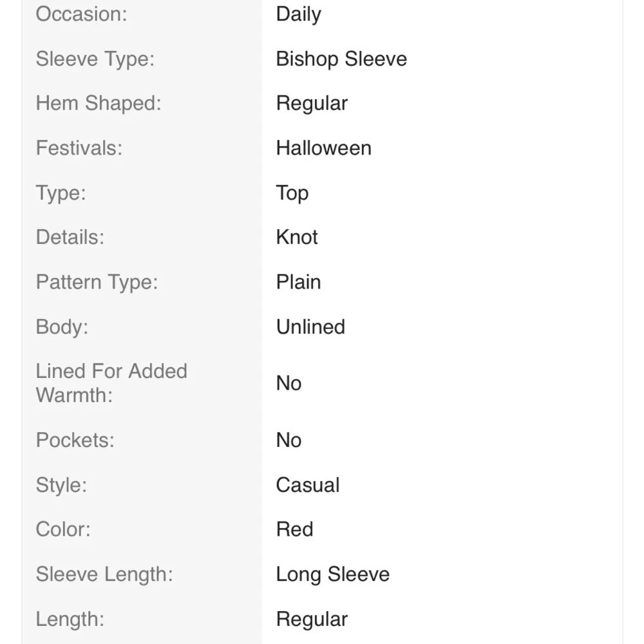The image size is (644, 644).
Task: Select the "Unlined" body value
Action: point(310,327)
